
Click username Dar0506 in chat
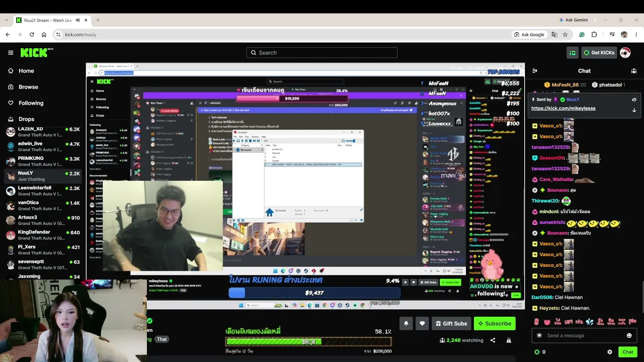[x=541, y=297]
